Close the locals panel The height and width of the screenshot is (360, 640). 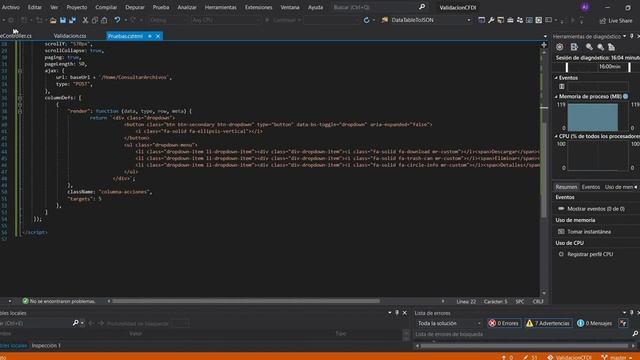point(404,313)
